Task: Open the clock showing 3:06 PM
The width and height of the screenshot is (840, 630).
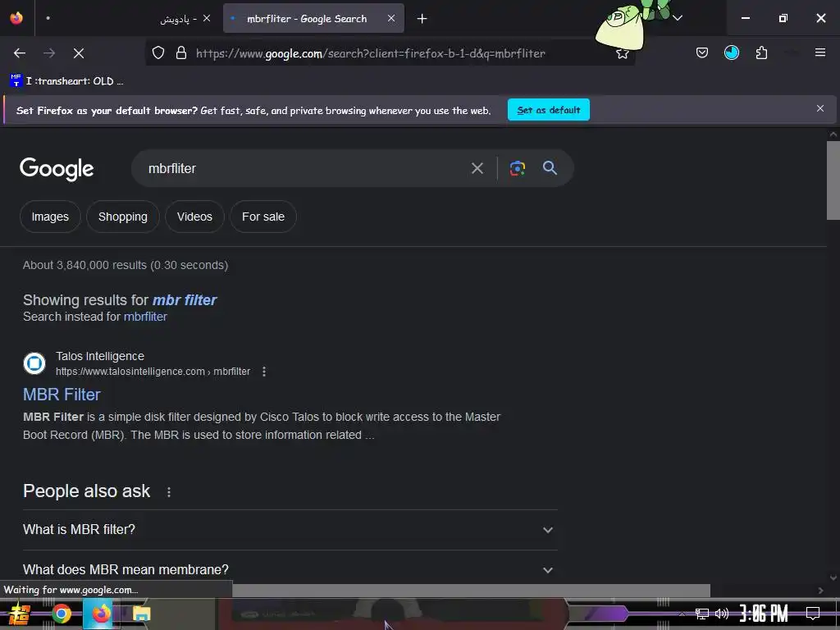Action: (x=764, y=614)
